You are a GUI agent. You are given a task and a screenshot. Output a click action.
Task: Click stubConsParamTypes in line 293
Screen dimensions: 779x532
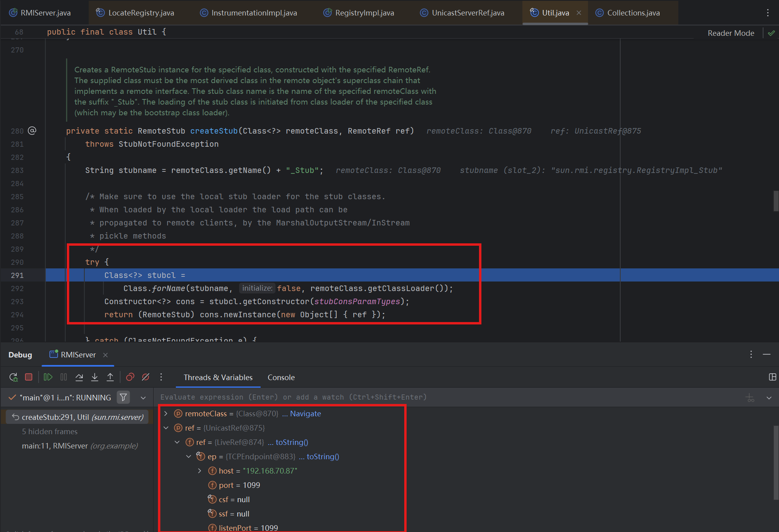click(x=357, y=301)
